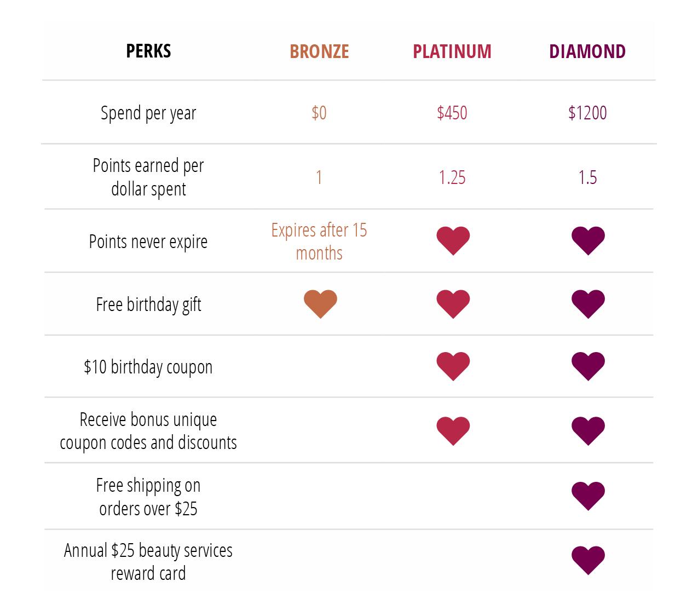Click Diamond heart for free shipping row
This screenshot has width=698, height=616.
coord(588,496)
